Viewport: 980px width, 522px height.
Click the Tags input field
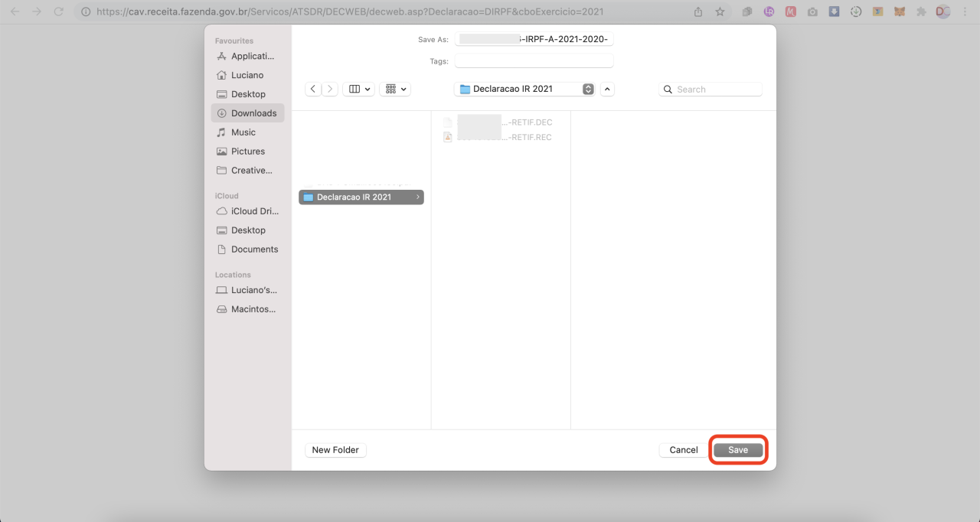click(x=534, y=60)
